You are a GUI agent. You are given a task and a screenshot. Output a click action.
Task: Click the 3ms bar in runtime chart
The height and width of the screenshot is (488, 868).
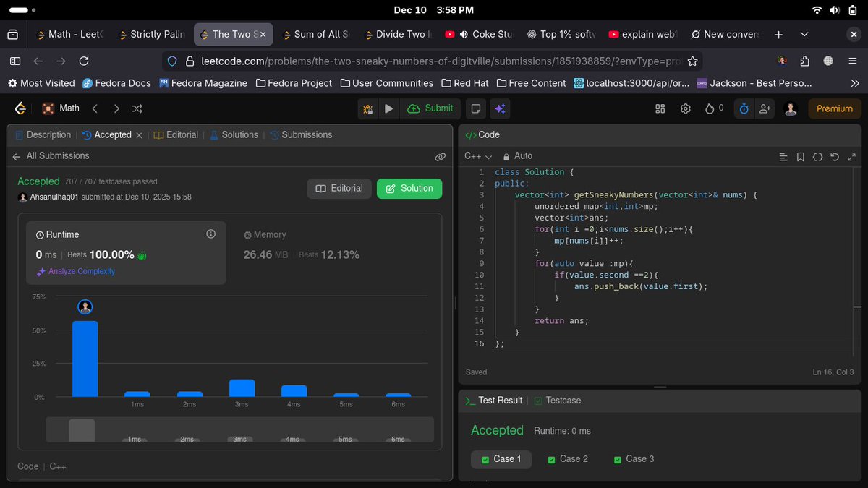pos(242,388)
